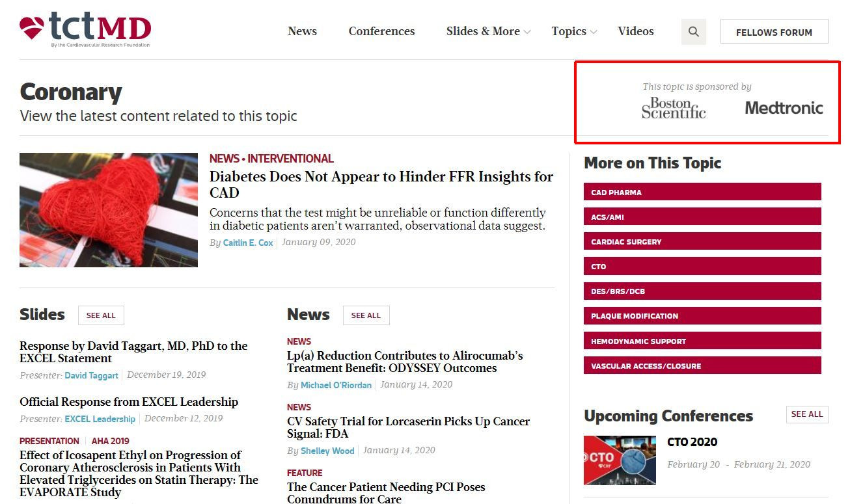Open the Medtronic sponsor logo
This screenshot has height=504, width=850.
point(784,108)
